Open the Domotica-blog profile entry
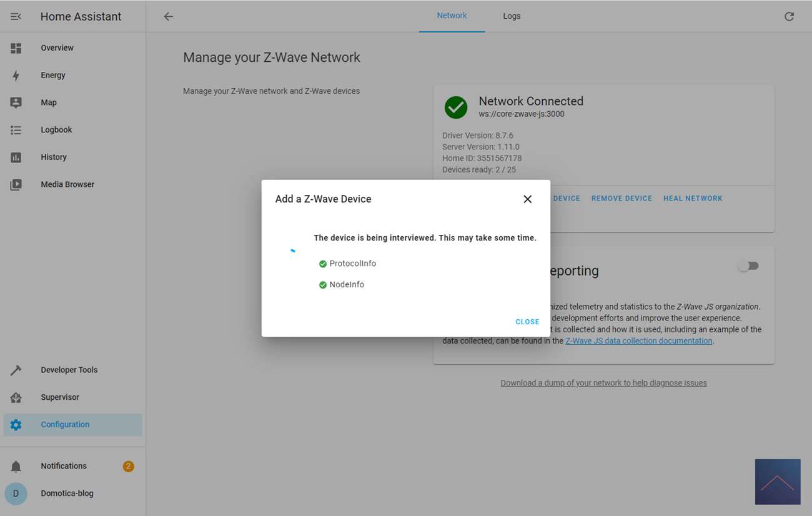 pos(72,494)
